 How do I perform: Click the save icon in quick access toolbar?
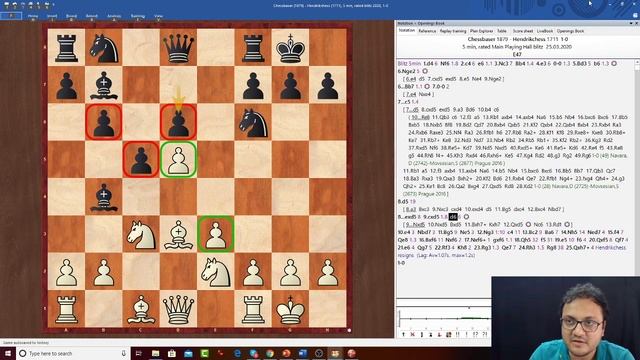[x=7, y=4]
